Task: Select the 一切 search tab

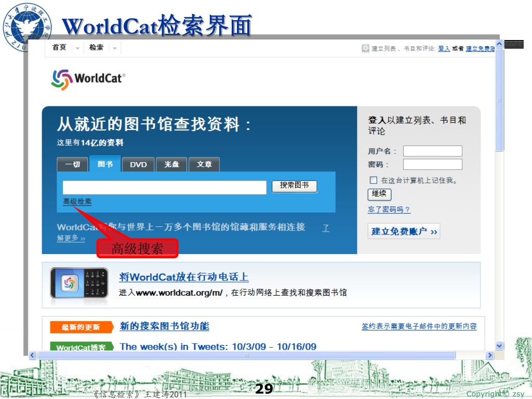Action: tap(72, 165)
